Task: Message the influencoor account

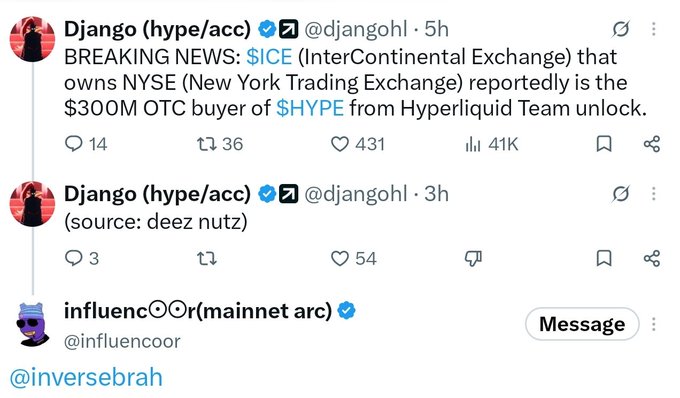Action: click(x=582, y=324)
